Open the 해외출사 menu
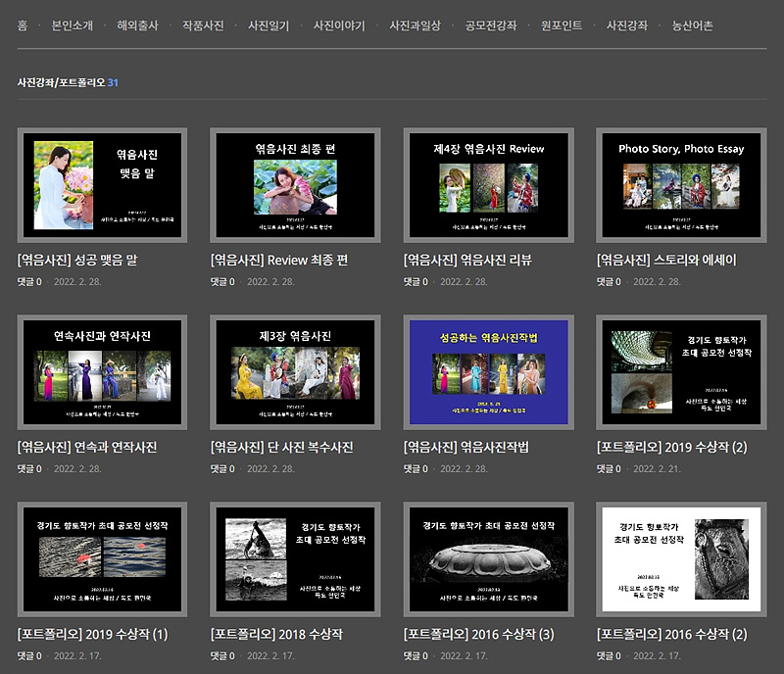This screenshot has width=784, height=674. (x=137, y=25)
